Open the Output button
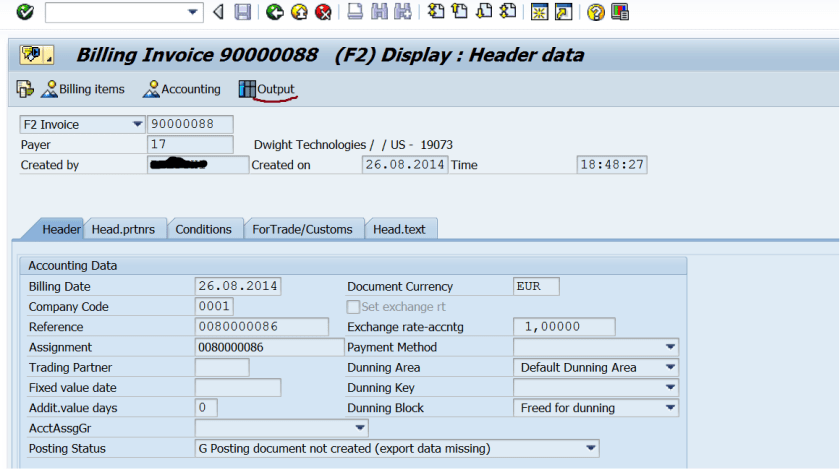840x470 pixels. tap(267, 89)
